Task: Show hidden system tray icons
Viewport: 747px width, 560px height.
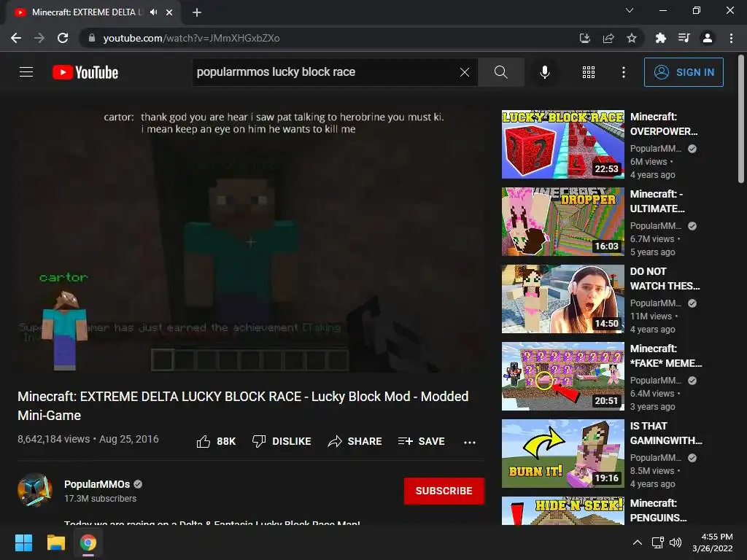Action: point(637,542)
